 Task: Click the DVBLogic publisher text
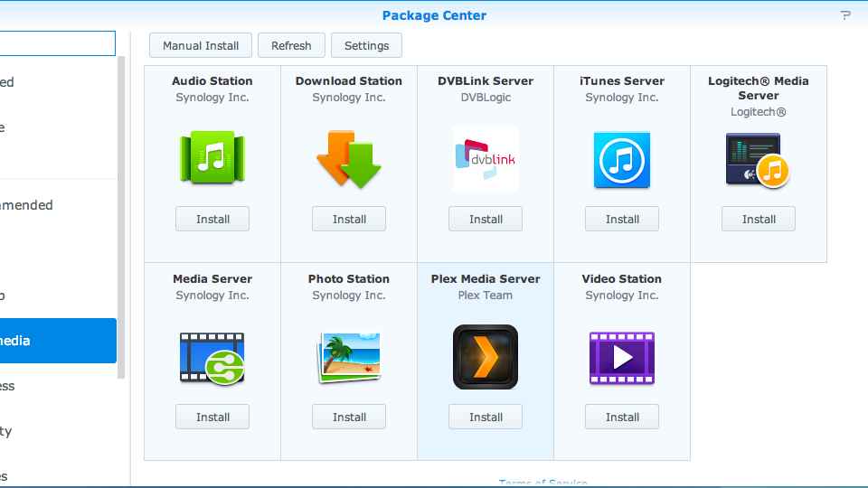click(486, 98)
